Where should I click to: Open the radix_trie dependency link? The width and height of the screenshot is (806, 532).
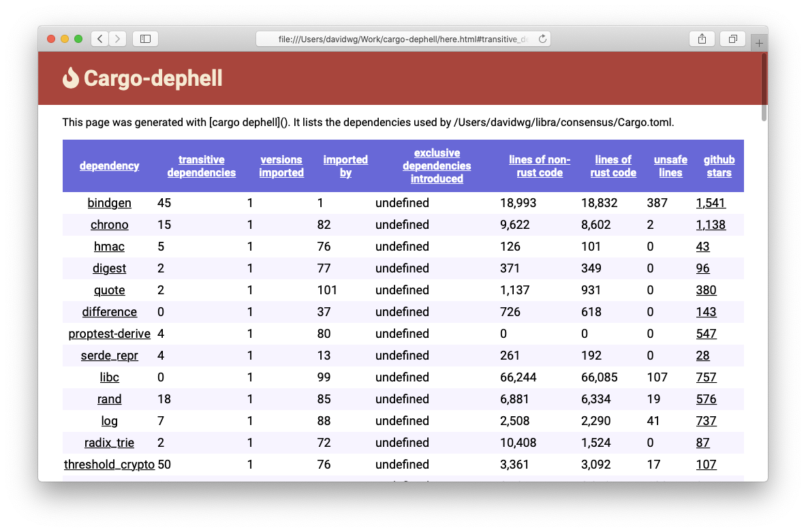point(110,443)
